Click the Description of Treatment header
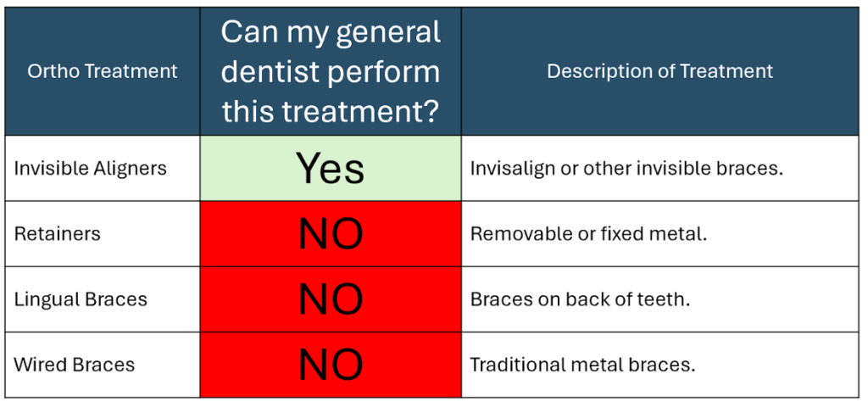Viewport: 868px width, 402px height. pyautogui.click(x=659, y=71)
